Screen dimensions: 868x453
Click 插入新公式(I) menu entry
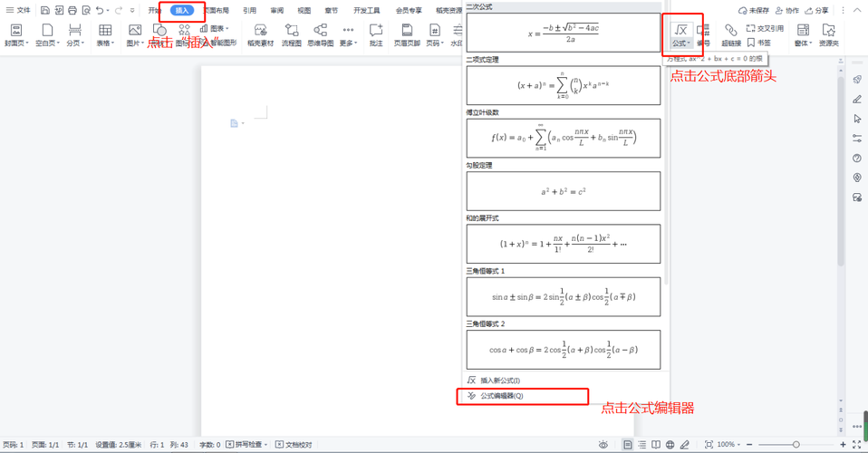pos(565,381)
